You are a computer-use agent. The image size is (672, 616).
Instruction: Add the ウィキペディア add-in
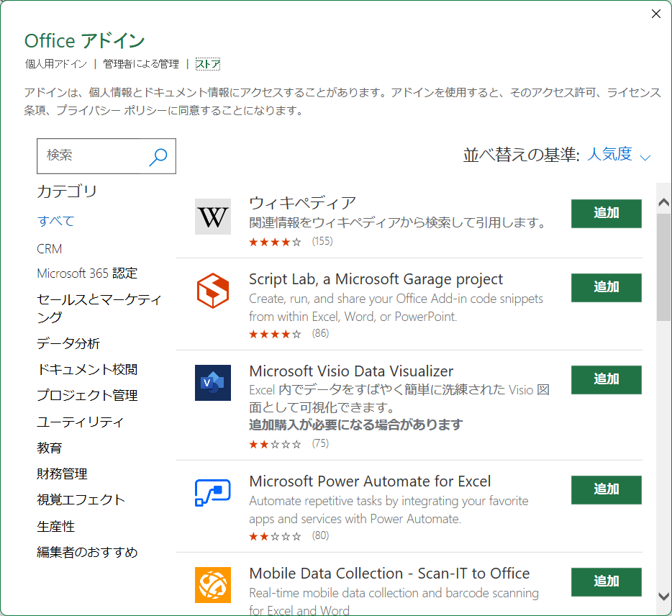606,214
